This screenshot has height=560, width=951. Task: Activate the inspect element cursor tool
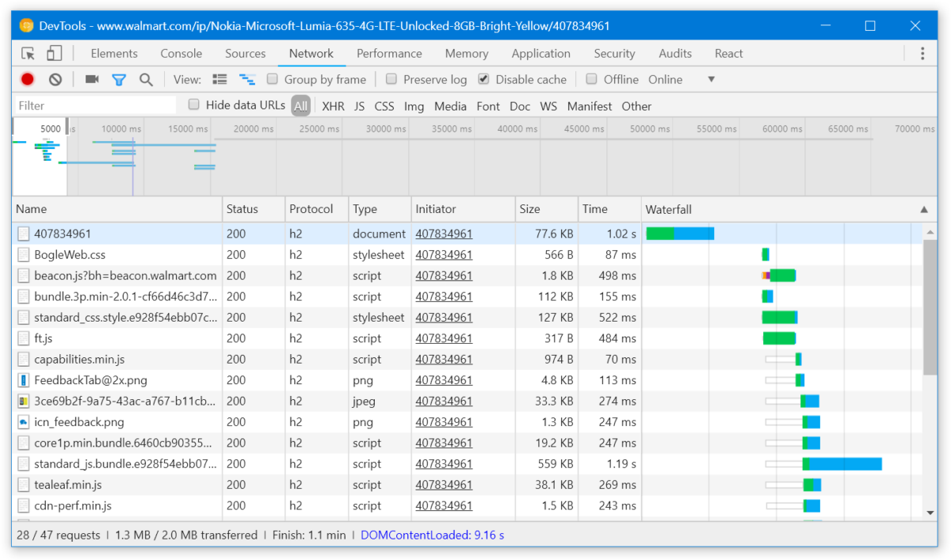(28, 53)
